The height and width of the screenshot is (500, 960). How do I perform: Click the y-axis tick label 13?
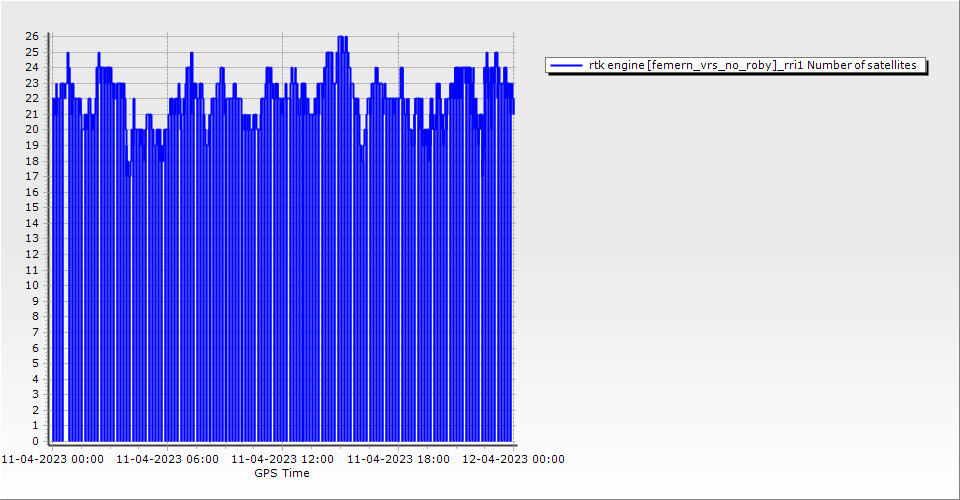(32, 239)
